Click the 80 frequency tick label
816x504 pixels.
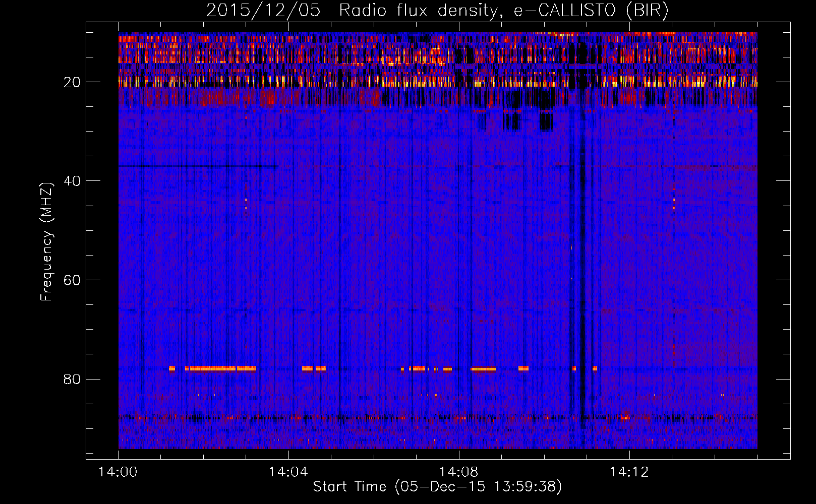pos(73,379)
